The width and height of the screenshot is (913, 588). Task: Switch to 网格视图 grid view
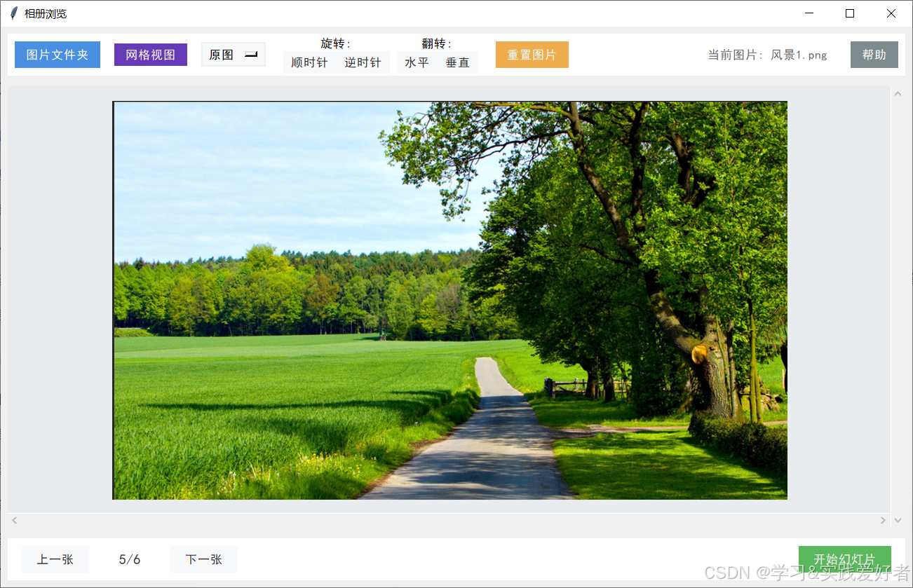(x=151, y=55)
